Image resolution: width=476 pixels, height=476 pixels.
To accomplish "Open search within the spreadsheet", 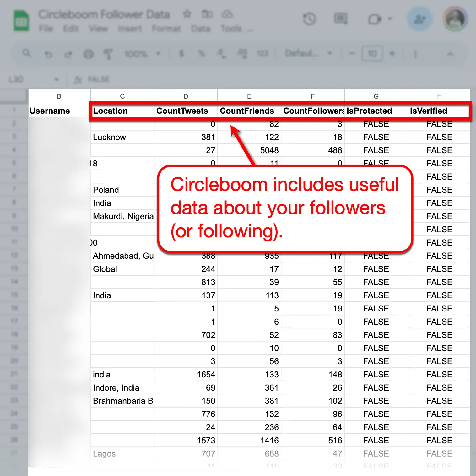I will click(x=27, y=54).
